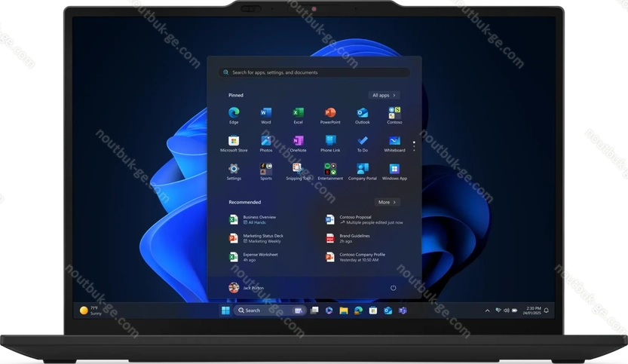Open the To Do app
The height and width of the screenshot is (364, 628).
[363, 142]
